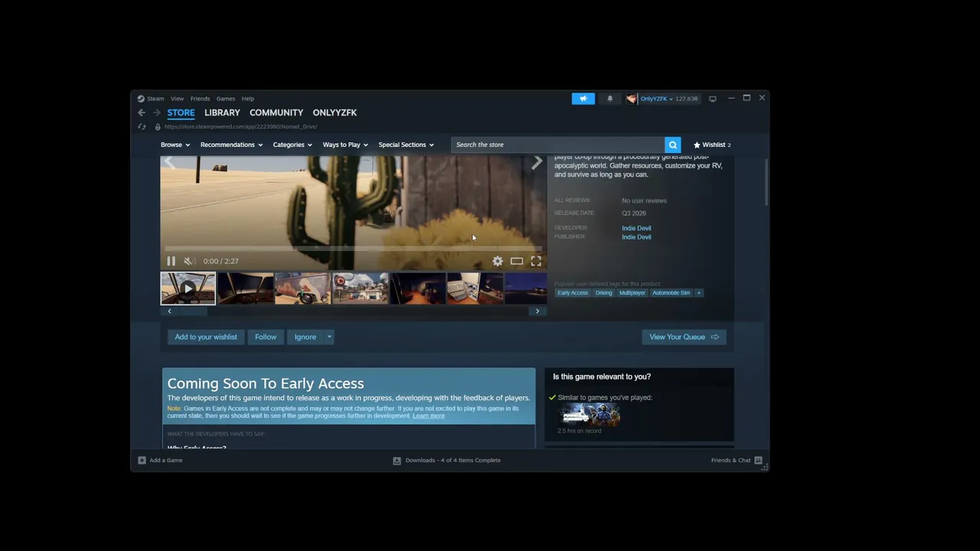
Task: Expand the Recommendations dropdown
Action: (x=231, y=145)
